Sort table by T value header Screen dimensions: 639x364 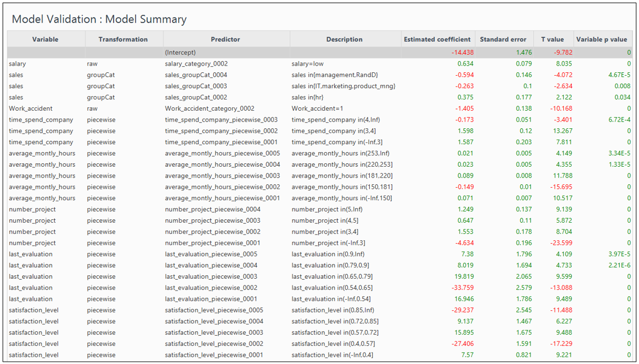point(552,40)
